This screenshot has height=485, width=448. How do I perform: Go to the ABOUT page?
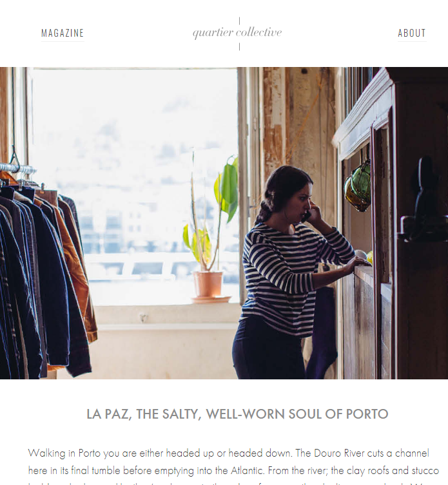[x=412, y=33]
